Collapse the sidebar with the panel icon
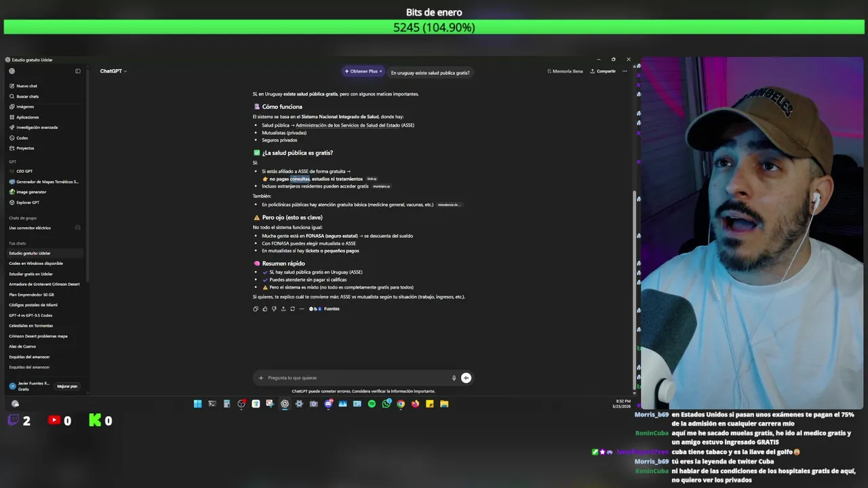The height and width of the screenshot is (488, 868). 78,71
